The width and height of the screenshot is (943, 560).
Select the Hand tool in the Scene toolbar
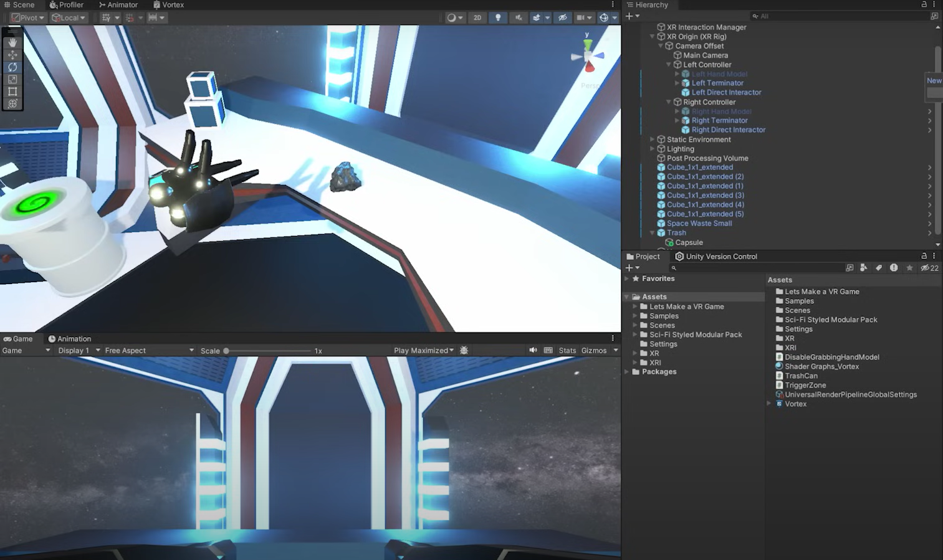(12, 42)
